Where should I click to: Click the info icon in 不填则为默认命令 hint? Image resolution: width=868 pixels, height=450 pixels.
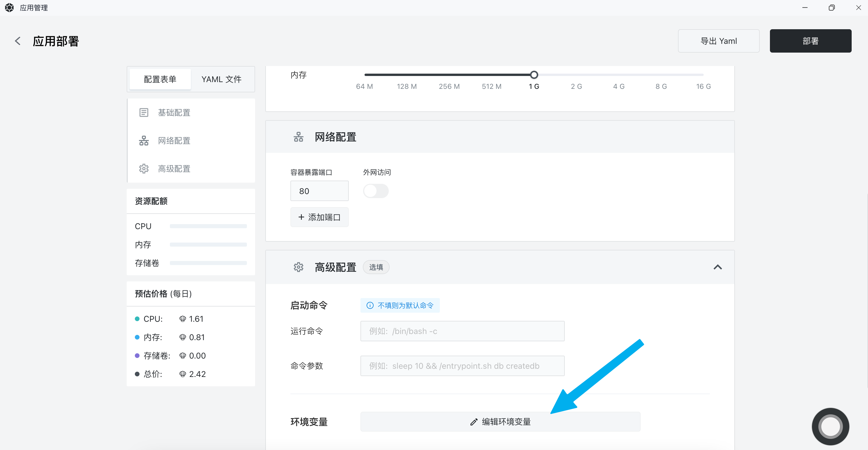pyautogui.click(x=370, y=305)
